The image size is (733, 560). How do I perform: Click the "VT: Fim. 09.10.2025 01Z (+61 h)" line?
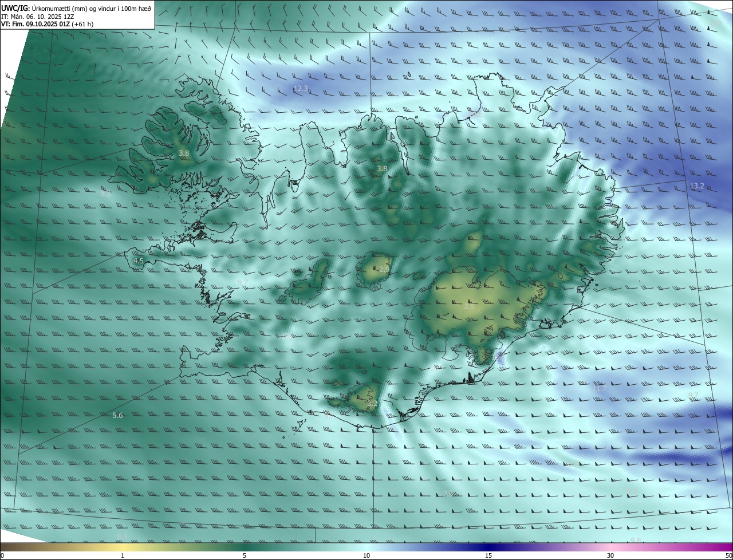pyautogui.click(x=47, y=24)
